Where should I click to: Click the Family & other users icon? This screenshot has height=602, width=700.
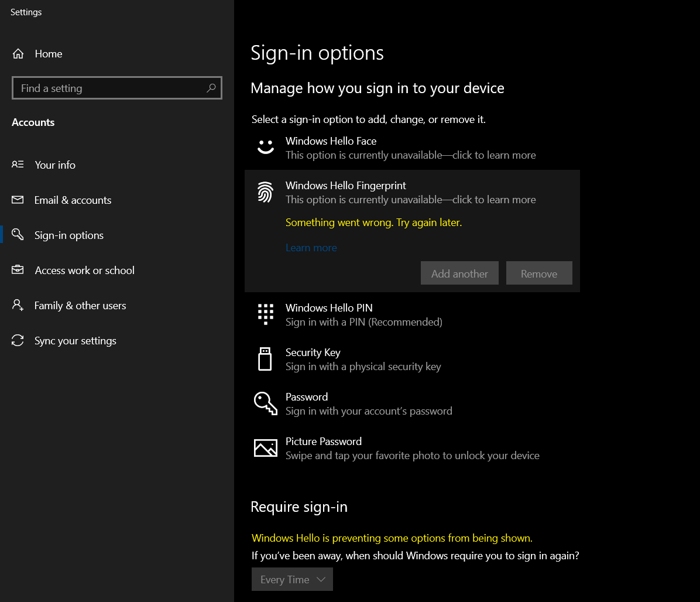18,305
